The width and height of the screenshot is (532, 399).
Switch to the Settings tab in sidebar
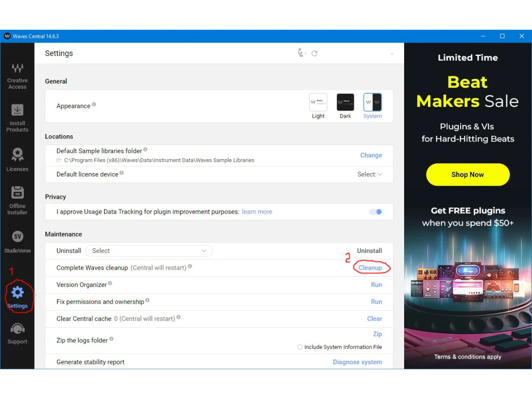[x=17, y=297]
